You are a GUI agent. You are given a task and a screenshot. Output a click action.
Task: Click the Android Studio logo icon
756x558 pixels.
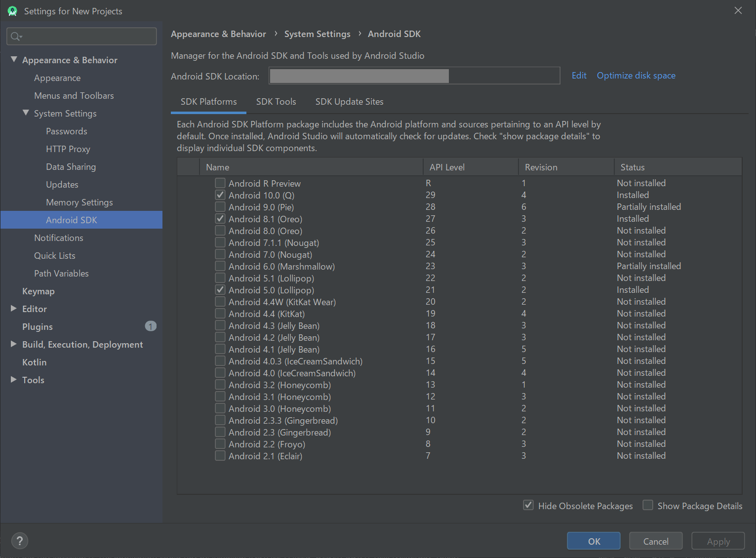coord(12,11)
